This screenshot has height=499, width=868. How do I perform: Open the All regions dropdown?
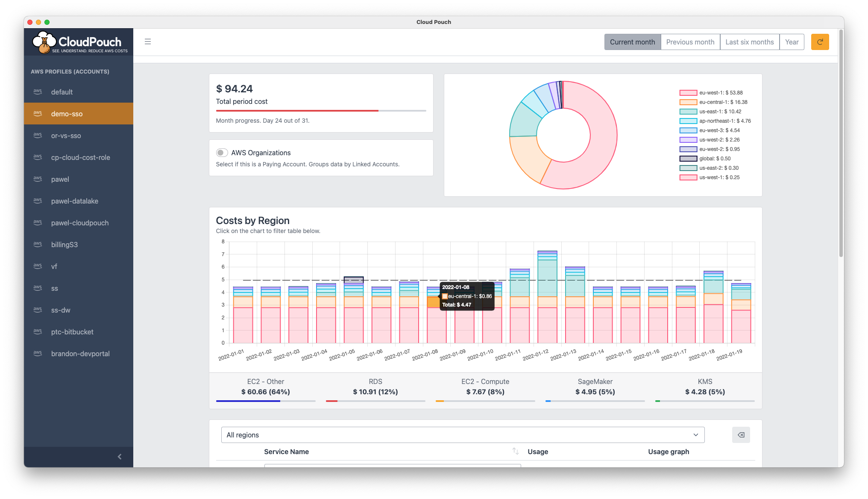[x=463, y=435]
